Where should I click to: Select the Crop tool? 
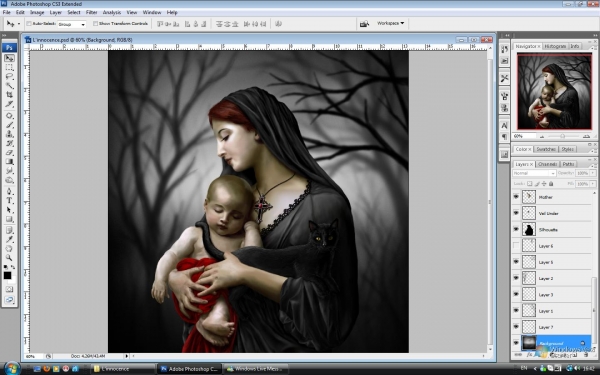point(9,95)
